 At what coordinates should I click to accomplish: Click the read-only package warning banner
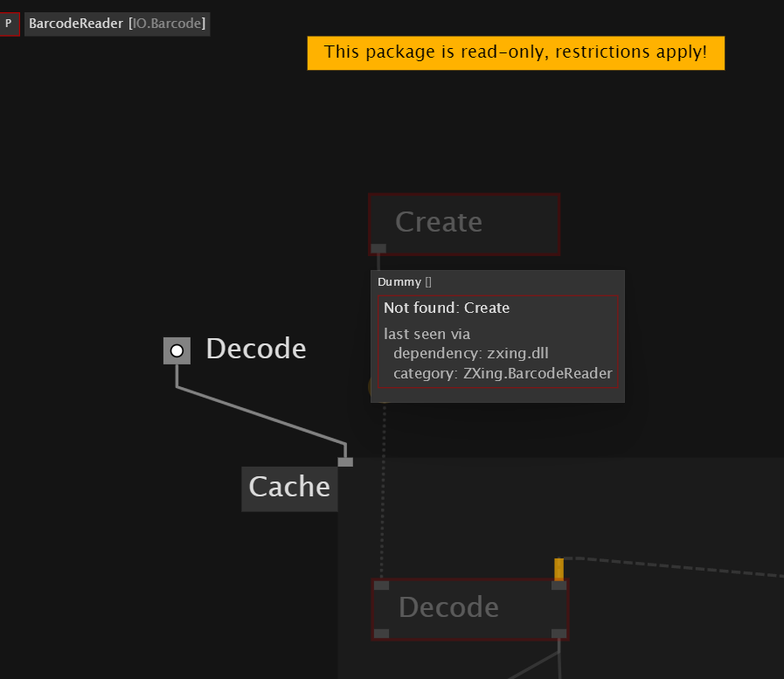coord(516,52)
